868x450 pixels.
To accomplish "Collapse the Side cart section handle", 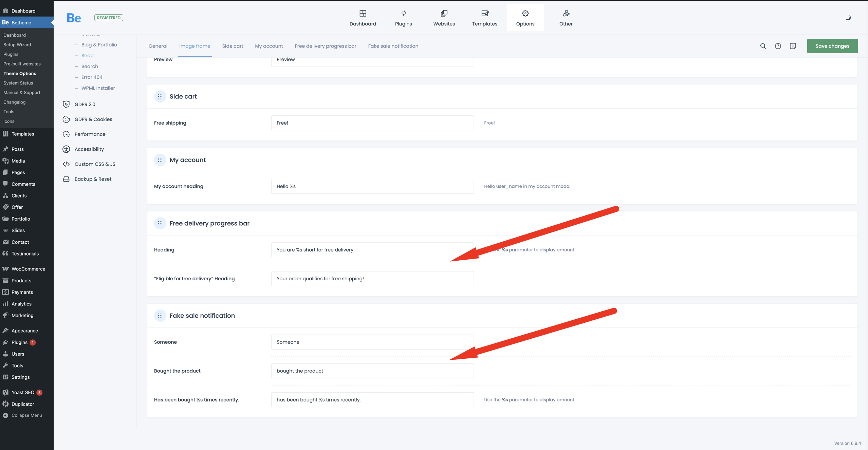I will tap(160, 96).
